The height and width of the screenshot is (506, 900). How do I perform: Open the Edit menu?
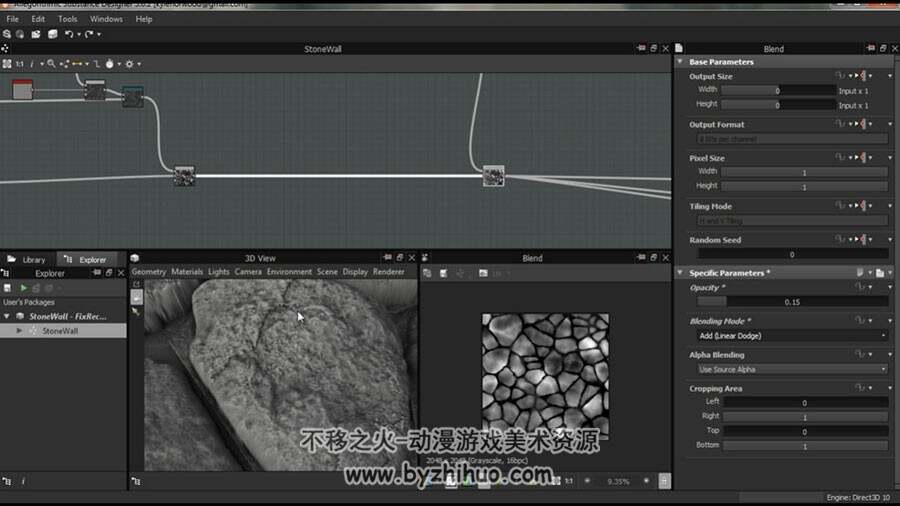(x=38, y=19)
